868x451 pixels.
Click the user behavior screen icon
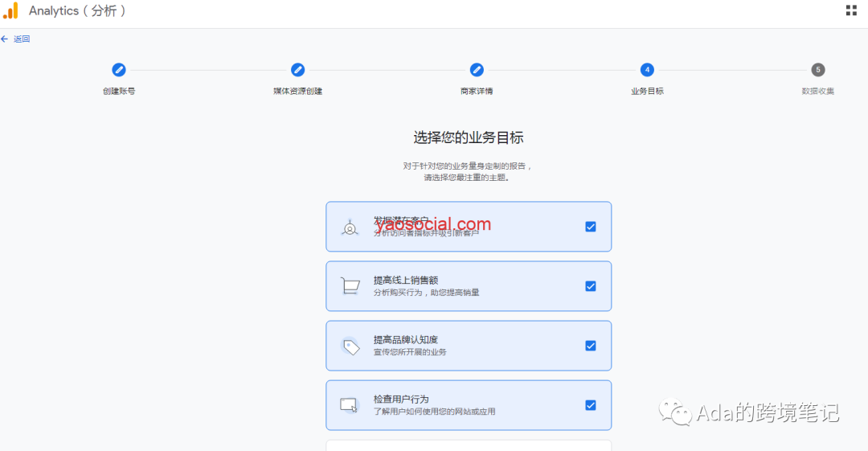coord(350,405)
